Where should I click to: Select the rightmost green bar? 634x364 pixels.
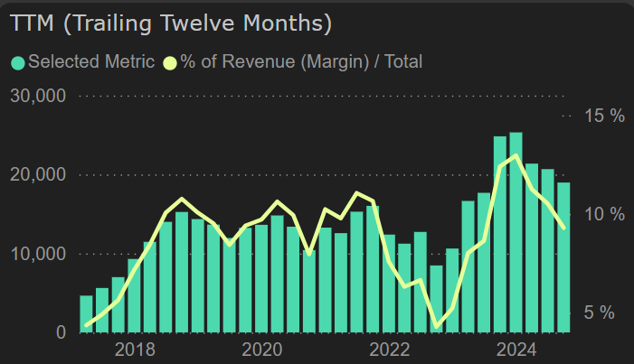coord(563,257)
